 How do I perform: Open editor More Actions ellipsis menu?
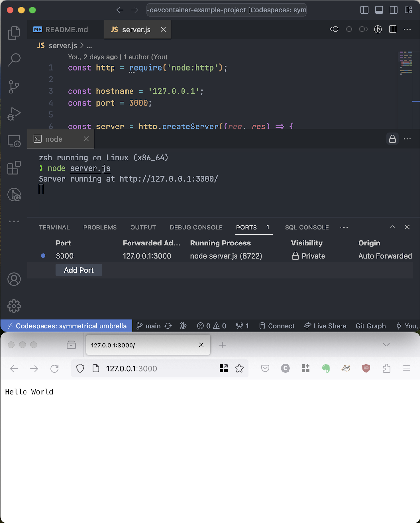click(407, 29)
